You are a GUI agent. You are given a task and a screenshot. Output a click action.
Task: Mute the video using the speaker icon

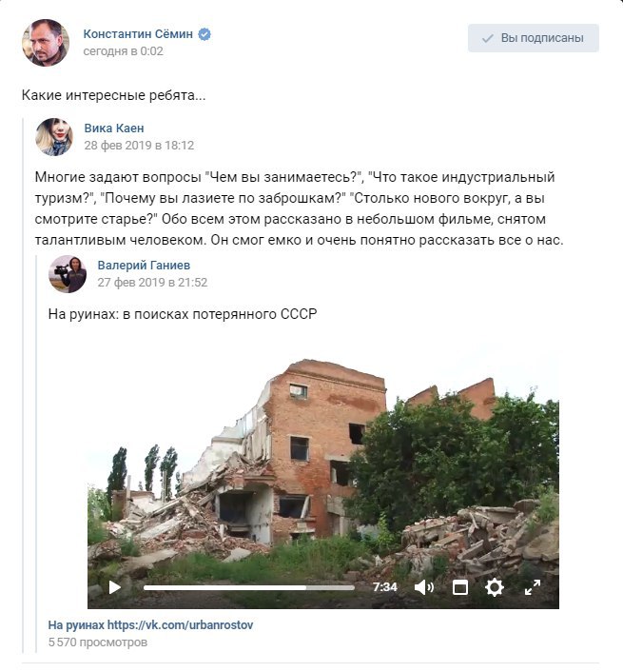[424, 587]
